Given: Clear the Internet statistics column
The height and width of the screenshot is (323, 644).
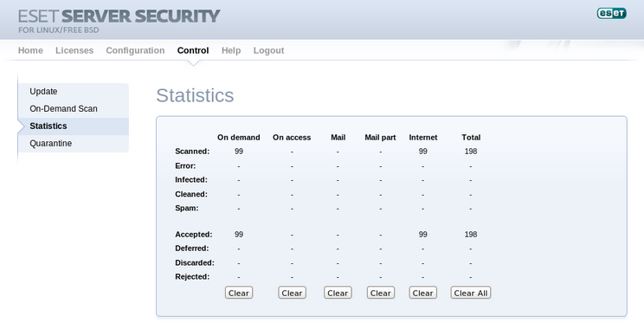Looking at the screenshot, I should (422, 293).
